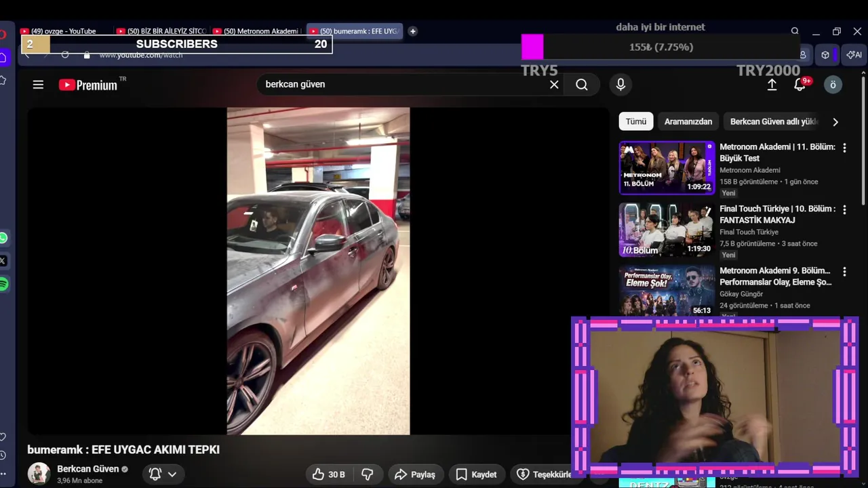Click the Final Touch 10. Bölüm thumbnail
Image resolution: width=868 pixels, height=488 pixels.
(x=667, y=230)
